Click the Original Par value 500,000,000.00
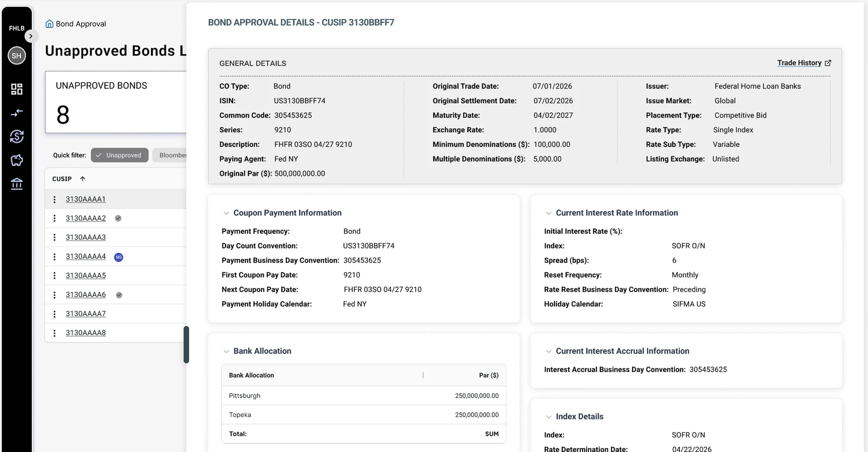 point(300,173)
